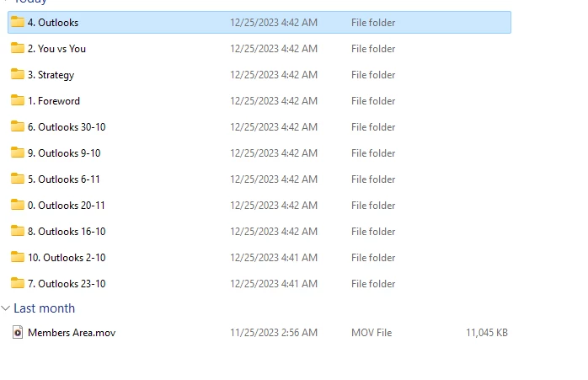This screenshot has height=380, width=588.
Task: Click the 3. Strategy folder icon
Action: pos(18,74)
